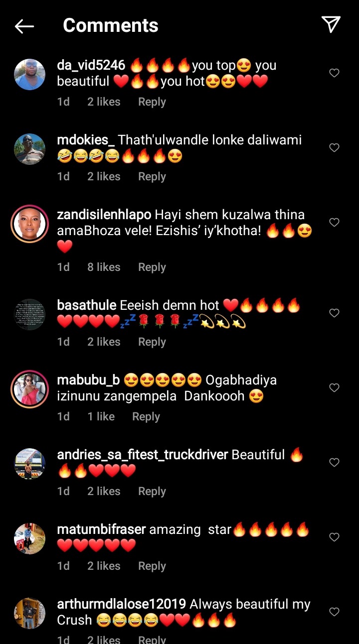Like mabubu_b's comment heart icon
359x644 pixels.
pos(334,388)
